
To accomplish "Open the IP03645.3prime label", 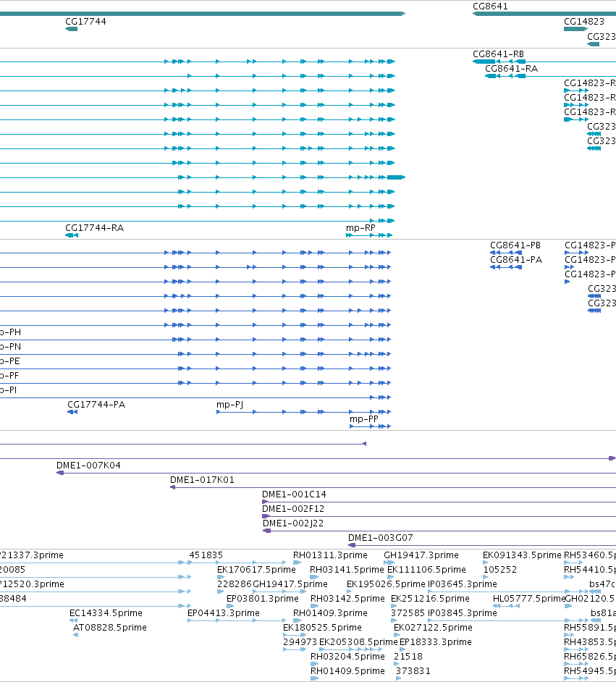I will click(462, 584).
